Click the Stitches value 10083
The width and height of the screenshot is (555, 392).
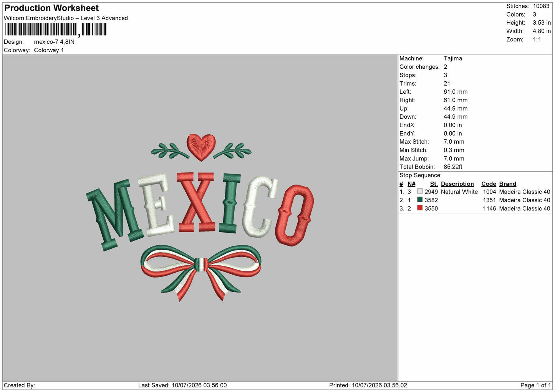coord(541,6)
